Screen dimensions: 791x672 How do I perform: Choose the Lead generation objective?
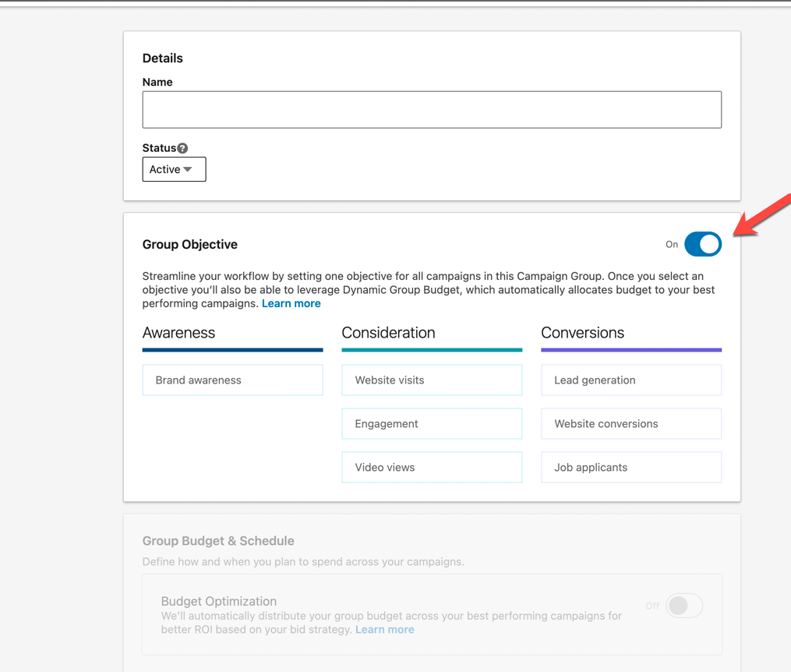tap(631, 380)
